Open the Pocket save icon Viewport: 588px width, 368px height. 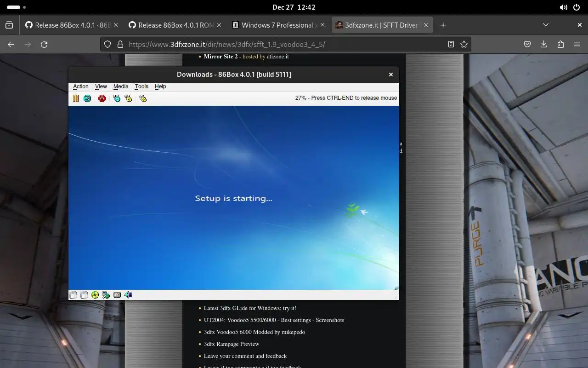pyautogui.click(x=527, y=44)
